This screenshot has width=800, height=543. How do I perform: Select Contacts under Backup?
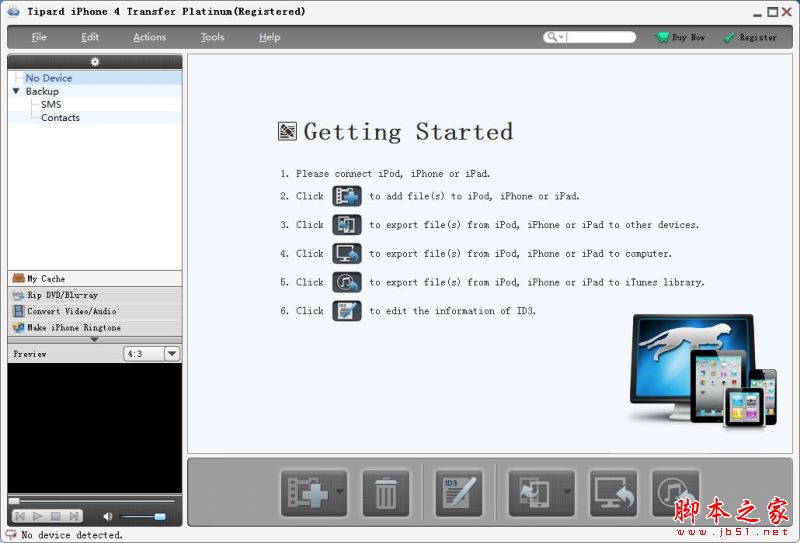click(x=60, y=117)
